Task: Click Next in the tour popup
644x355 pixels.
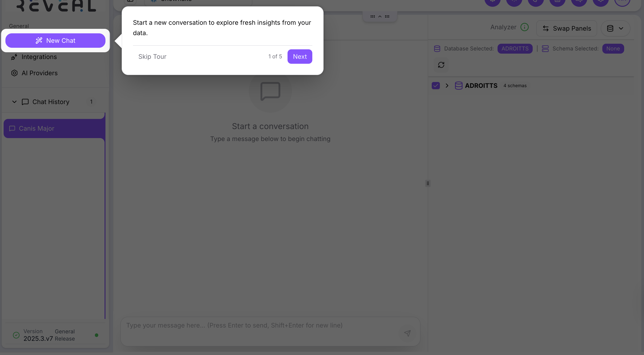Action: [299, 57]
